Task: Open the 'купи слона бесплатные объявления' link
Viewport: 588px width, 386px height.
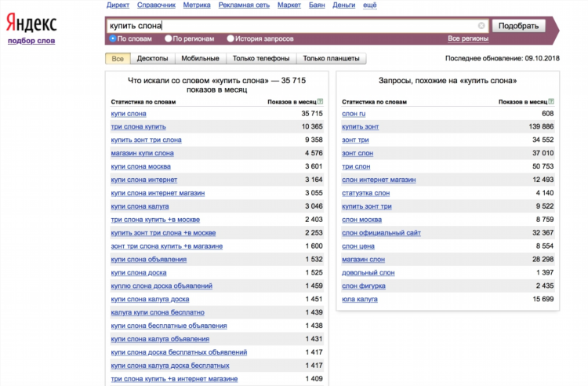Action: [x=169, y=326]
